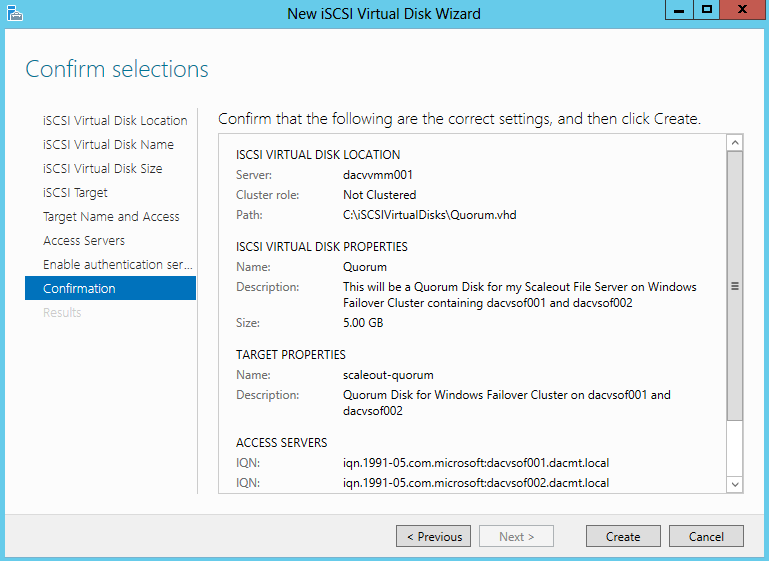The height and width of the screenshot is (561, 769).
Task: Go to iSCSI Virtual Disk Location step
Action: [115, 121]
